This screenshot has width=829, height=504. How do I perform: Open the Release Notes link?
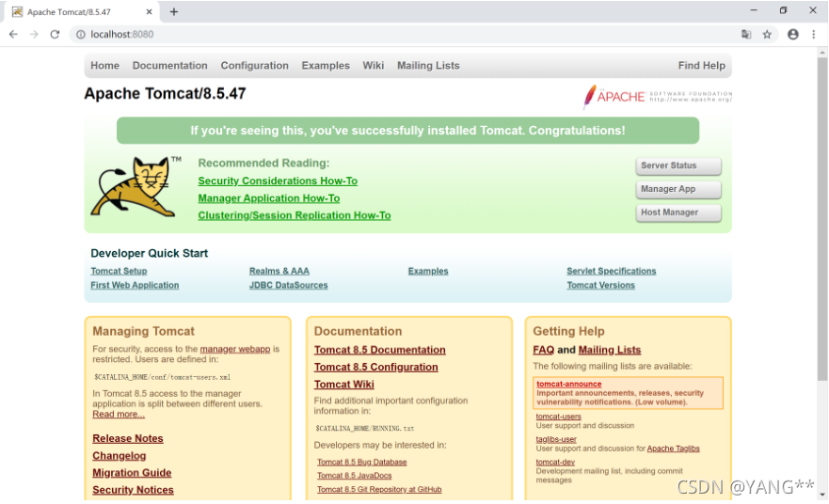127,438
